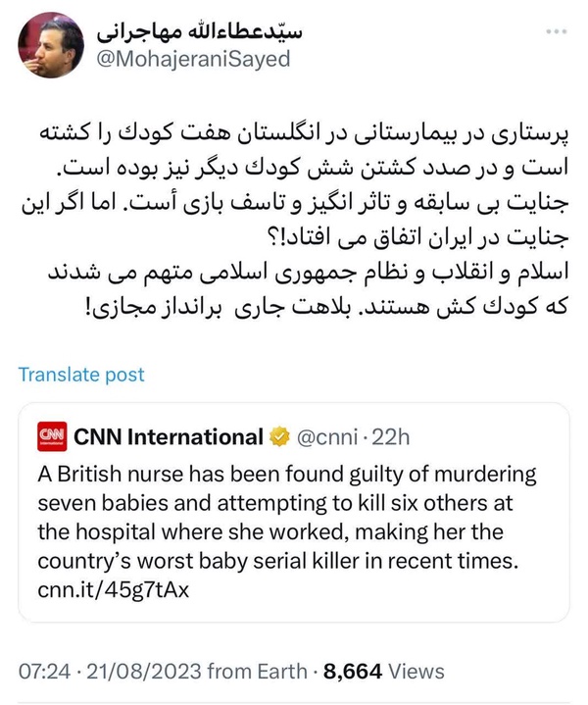Click CNN's gold verified badge
The width and height of the screenshot is (588, 705).
(x=279, y=436)
